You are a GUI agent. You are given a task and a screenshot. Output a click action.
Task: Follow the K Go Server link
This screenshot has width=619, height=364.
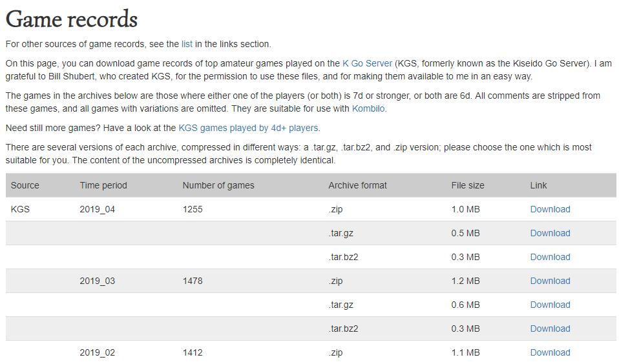367,63
